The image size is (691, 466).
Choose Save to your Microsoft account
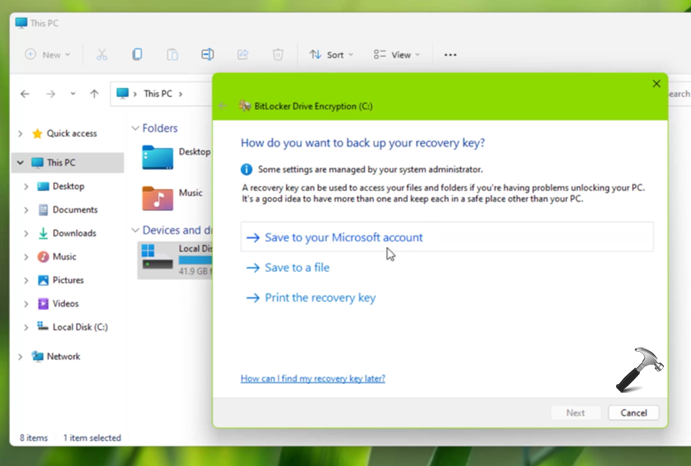pos(343,238)
